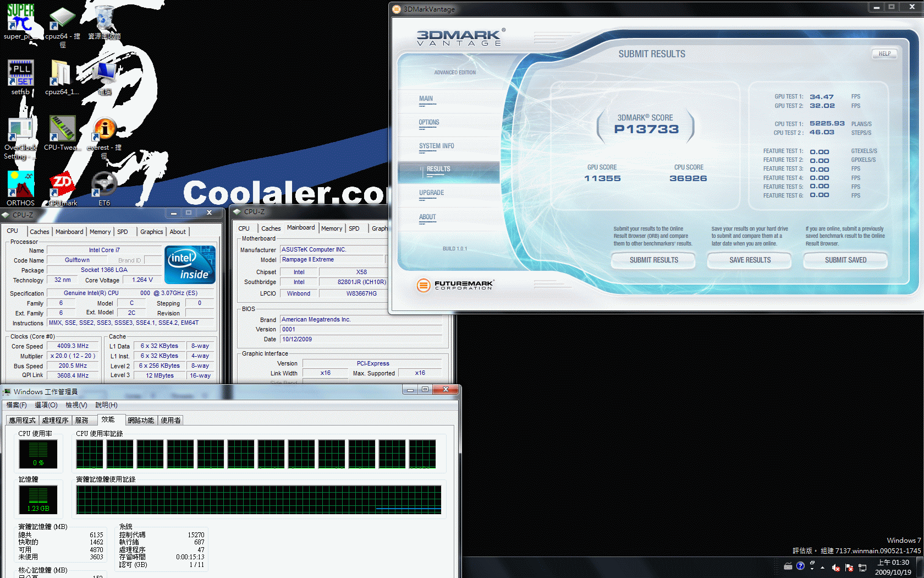924x578 pixels.
Task: Click the SAVE RESULTS button
Action: [x=750, y=260]
